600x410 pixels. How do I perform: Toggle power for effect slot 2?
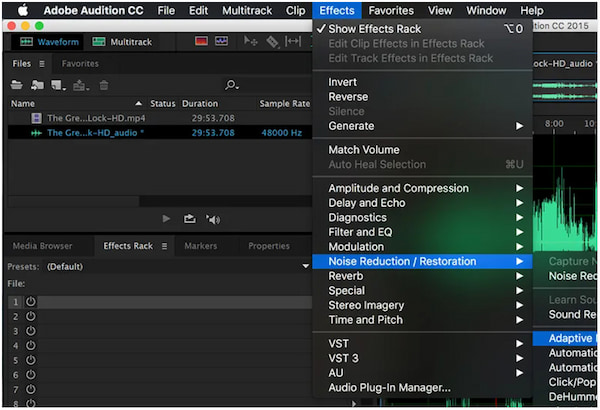coord(31,316)
